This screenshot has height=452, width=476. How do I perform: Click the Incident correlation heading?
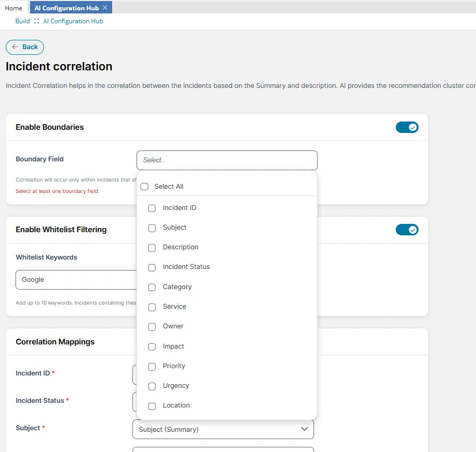coord(59,66)
